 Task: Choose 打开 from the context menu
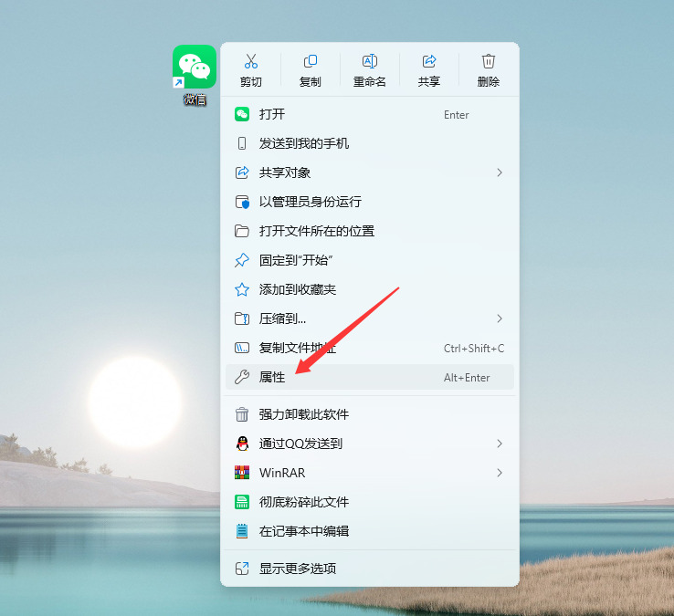(370, 114)
